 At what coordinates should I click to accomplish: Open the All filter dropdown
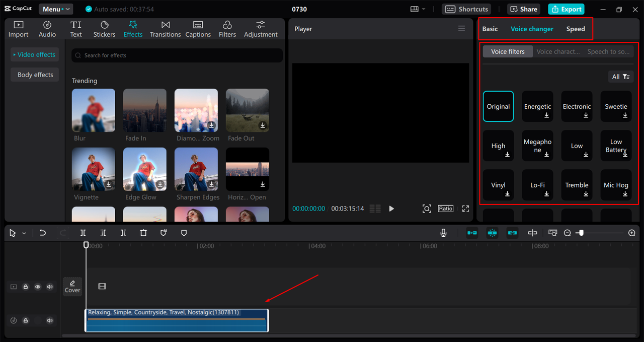click(620, 77)
